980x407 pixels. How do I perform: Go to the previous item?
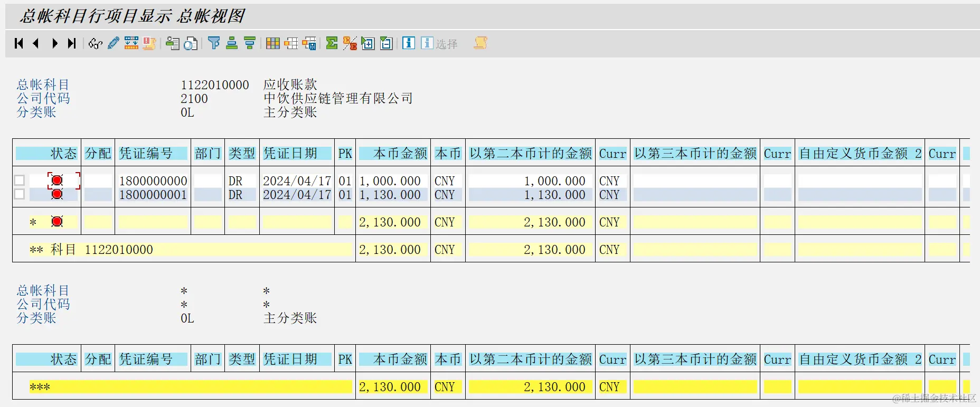click(x=36, y=43)
